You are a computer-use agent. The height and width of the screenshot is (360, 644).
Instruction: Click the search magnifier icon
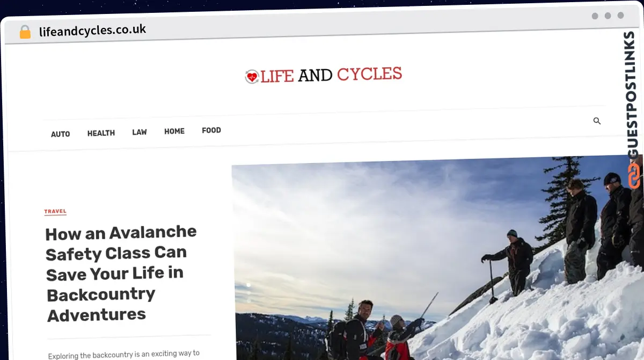pos(597,121)
